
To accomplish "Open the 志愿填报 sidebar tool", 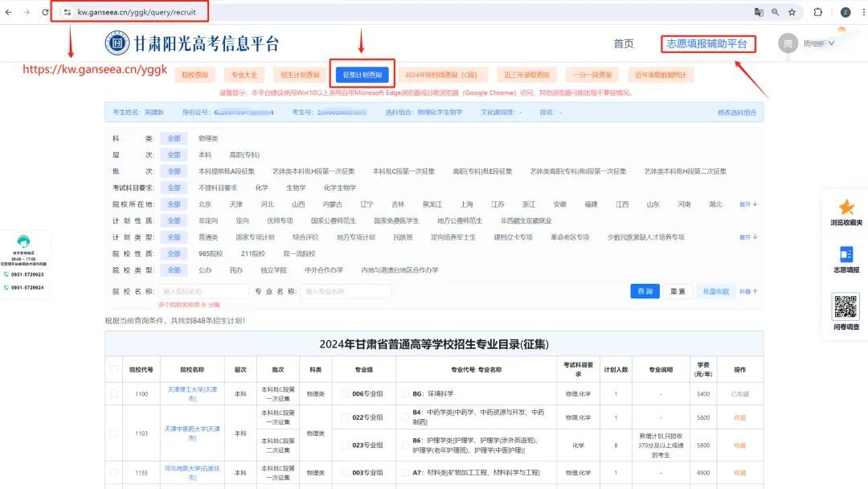I will point(845,257).
